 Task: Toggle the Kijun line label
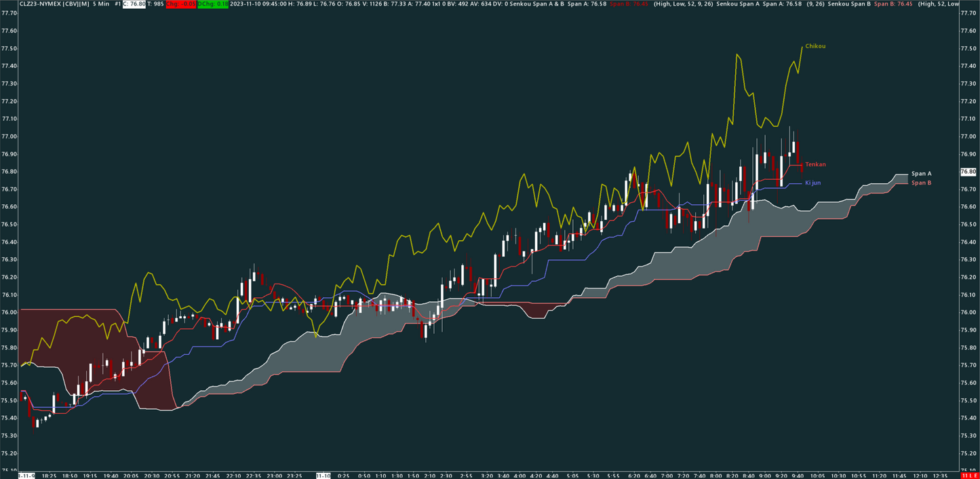tap(813, 183)
